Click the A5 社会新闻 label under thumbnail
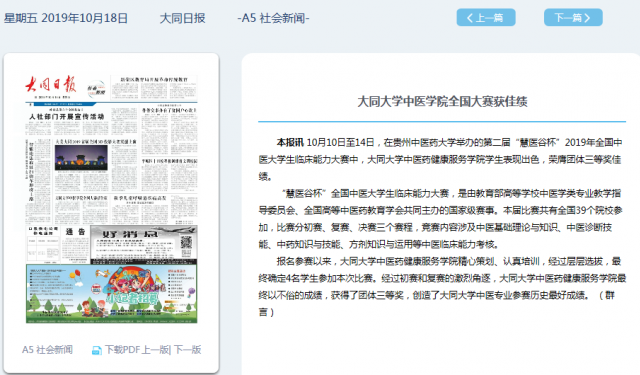Image resolution: width=640 pixels, height=375 pixels. tap(47, 350)
